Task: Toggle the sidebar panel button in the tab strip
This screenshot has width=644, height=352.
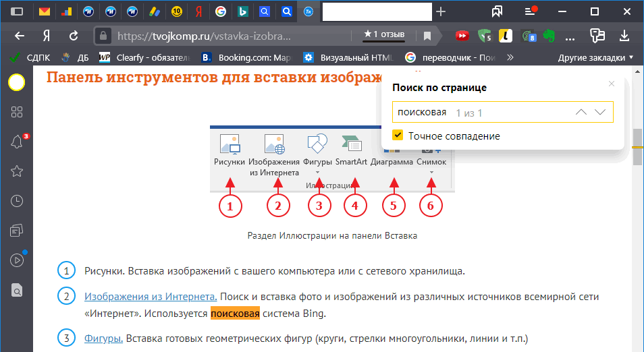Action: [x=18, y=11]
